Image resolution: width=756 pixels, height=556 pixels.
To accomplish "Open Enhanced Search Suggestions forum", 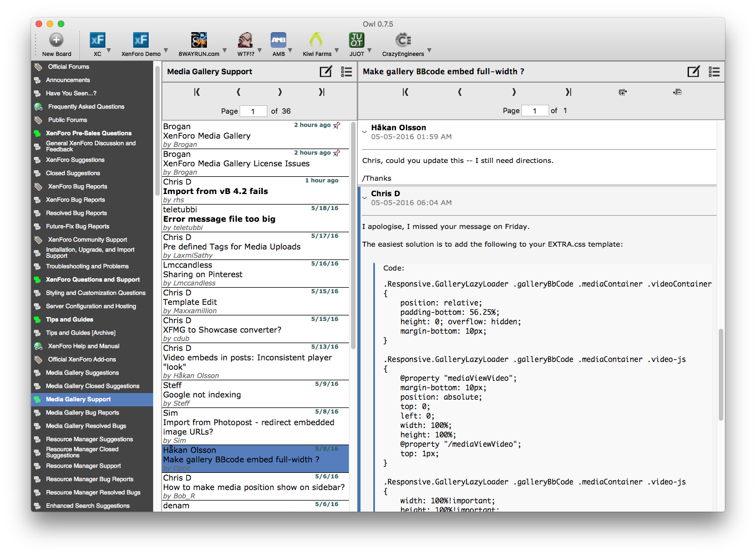I will [88, 506].
